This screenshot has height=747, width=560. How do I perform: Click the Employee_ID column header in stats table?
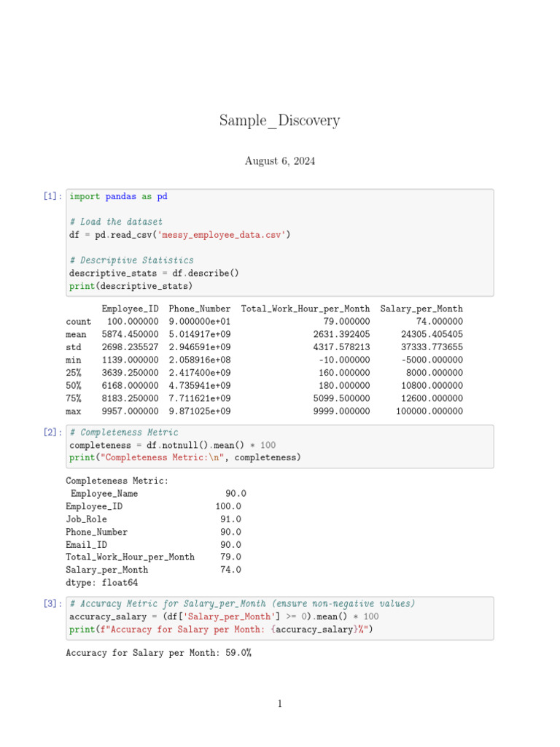(130, 309)
